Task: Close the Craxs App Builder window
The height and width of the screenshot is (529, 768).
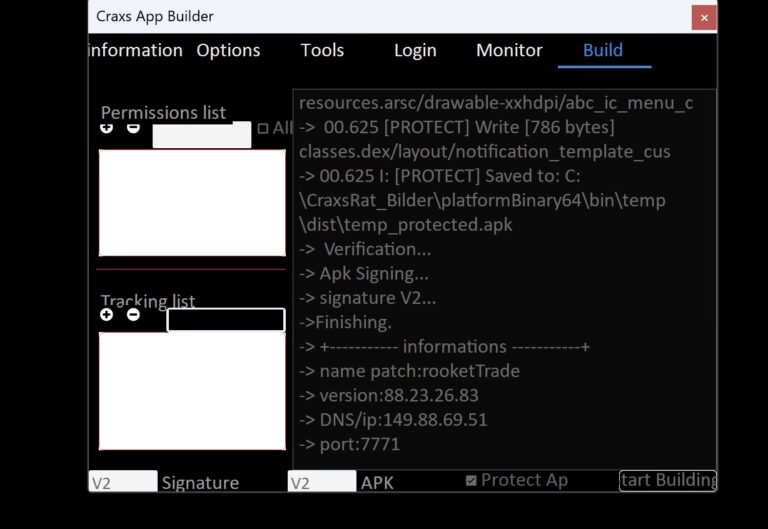Action: (x=704, y=17)
